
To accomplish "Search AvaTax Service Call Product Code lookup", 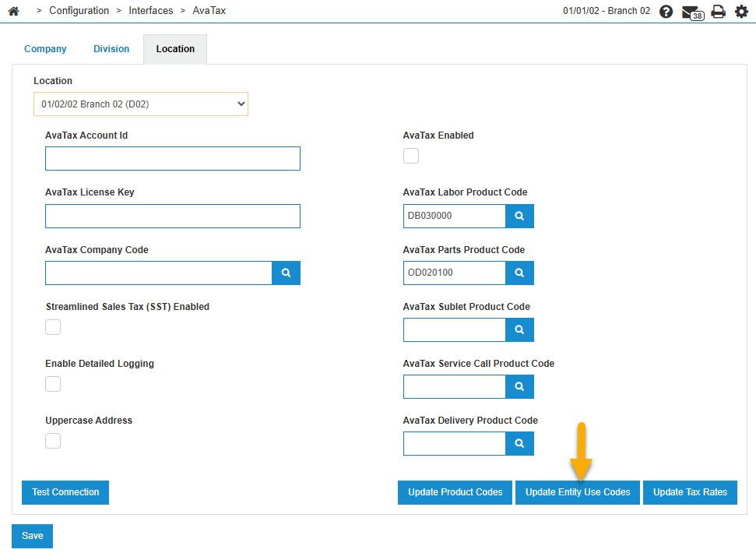I will pyautogui.click(x=519, y=387).
